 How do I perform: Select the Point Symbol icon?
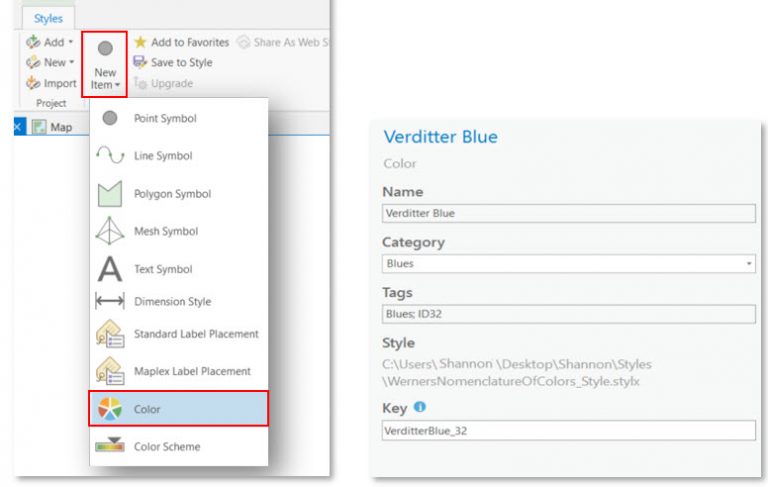tap(110, 119)
